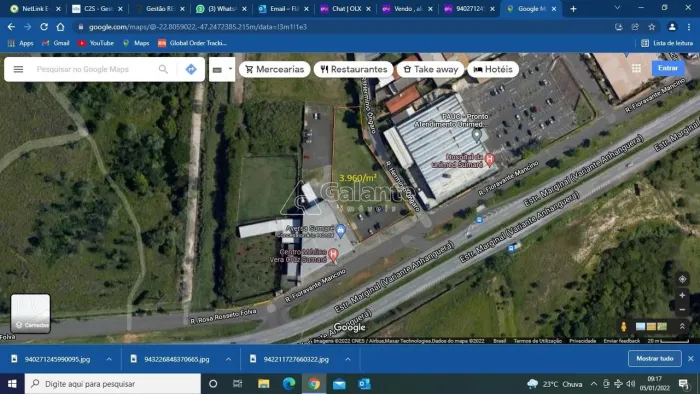Switch to the Email tab

283,8
